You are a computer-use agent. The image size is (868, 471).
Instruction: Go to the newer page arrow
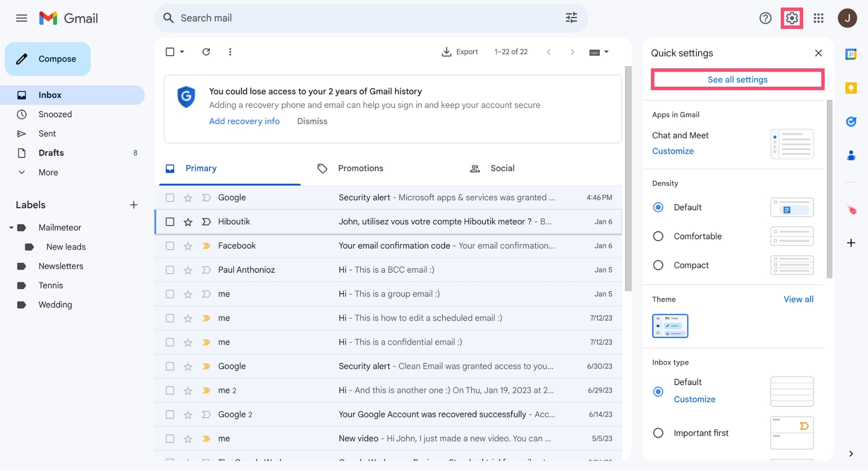(x=549, y=52)
